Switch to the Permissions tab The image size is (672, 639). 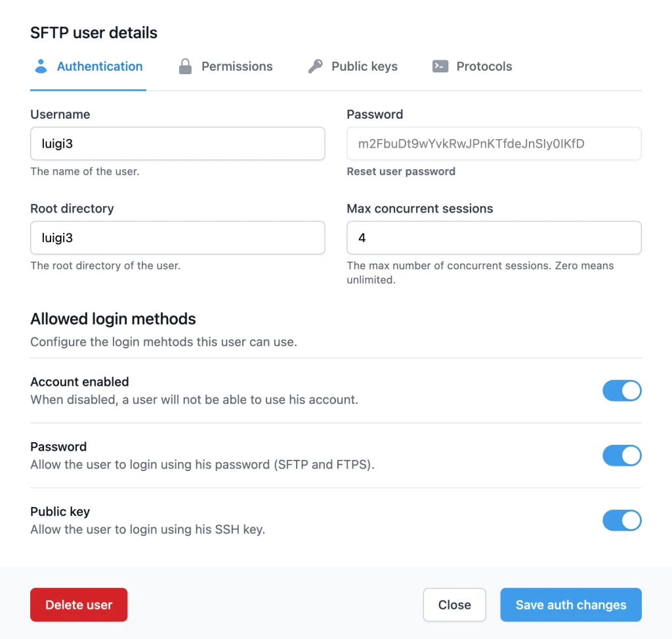(236, 66)
